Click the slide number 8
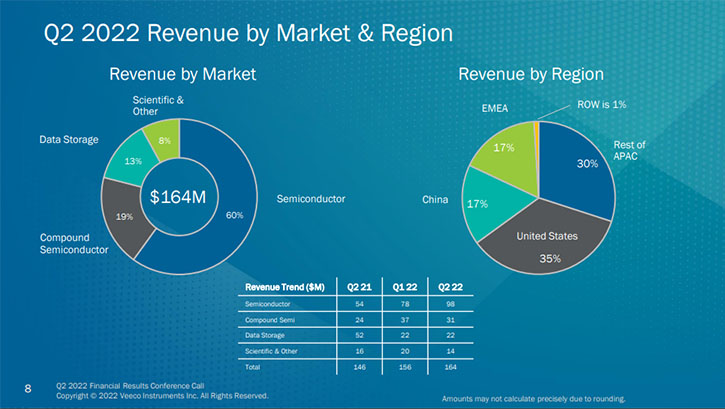The width and height of the screenshot is (725, 409). tap(27, 385)
